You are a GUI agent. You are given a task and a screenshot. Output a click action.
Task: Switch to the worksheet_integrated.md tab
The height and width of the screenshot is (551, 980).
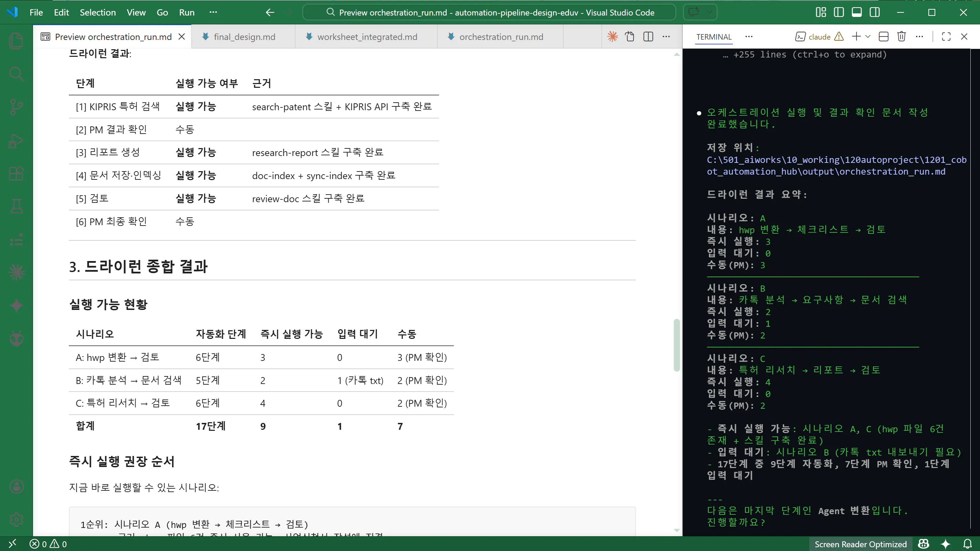pos(366,37)
